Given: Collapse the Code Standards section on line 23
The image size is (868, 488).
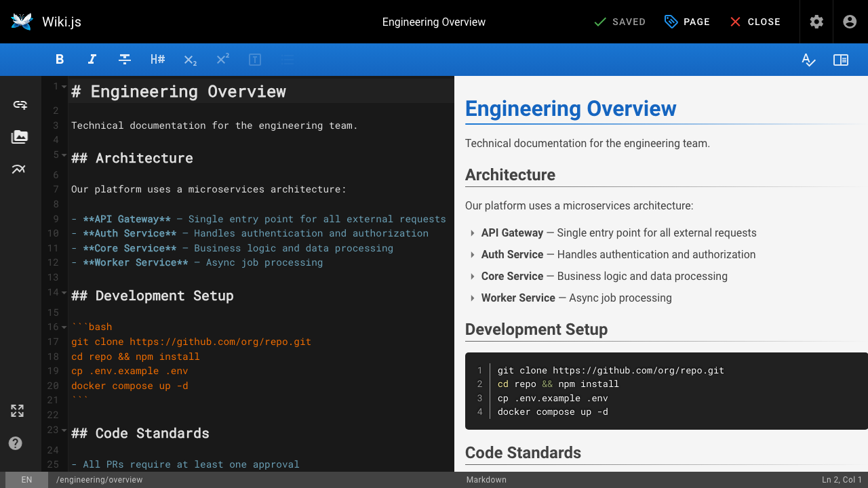Looking at the screenshot, I should coord(64,430).
